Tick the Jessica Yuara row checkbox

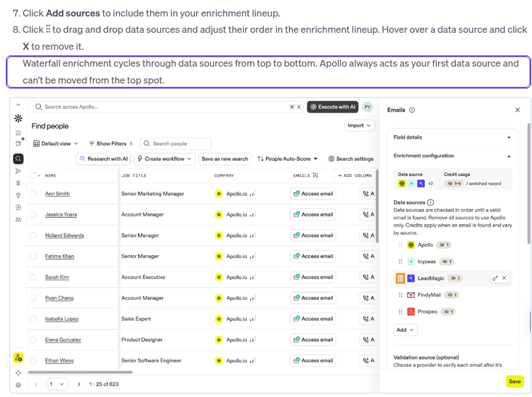pyautogui.click(x=33, y=214)
